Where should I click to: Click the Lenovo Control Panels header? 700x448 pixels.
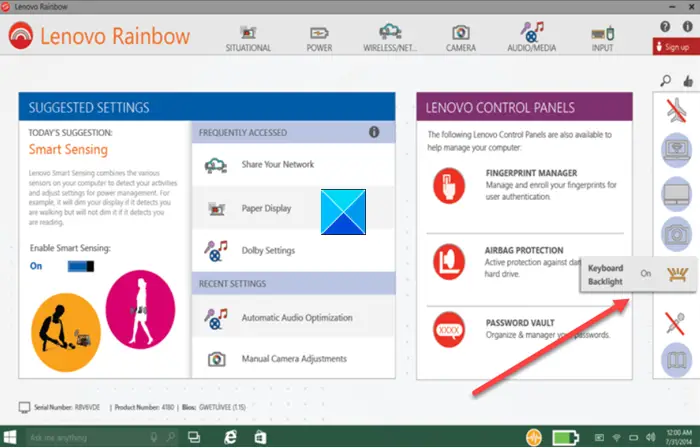click(524, 107)
